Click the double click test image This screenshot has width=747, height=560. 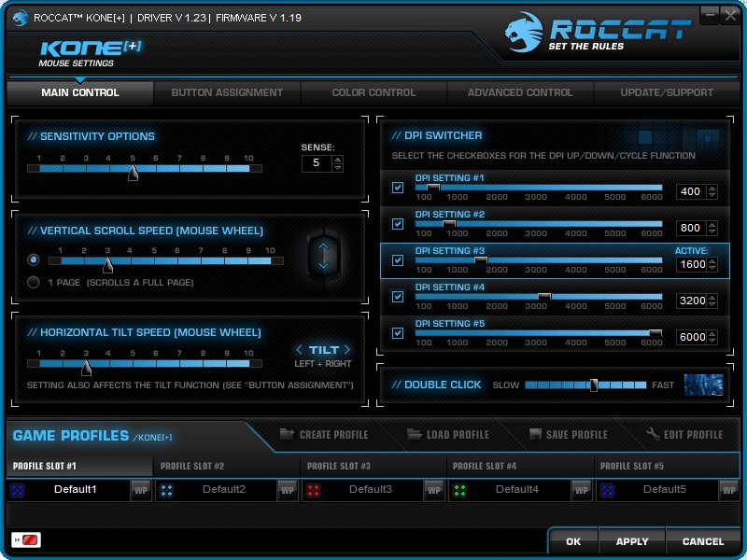tap(704, 385)
